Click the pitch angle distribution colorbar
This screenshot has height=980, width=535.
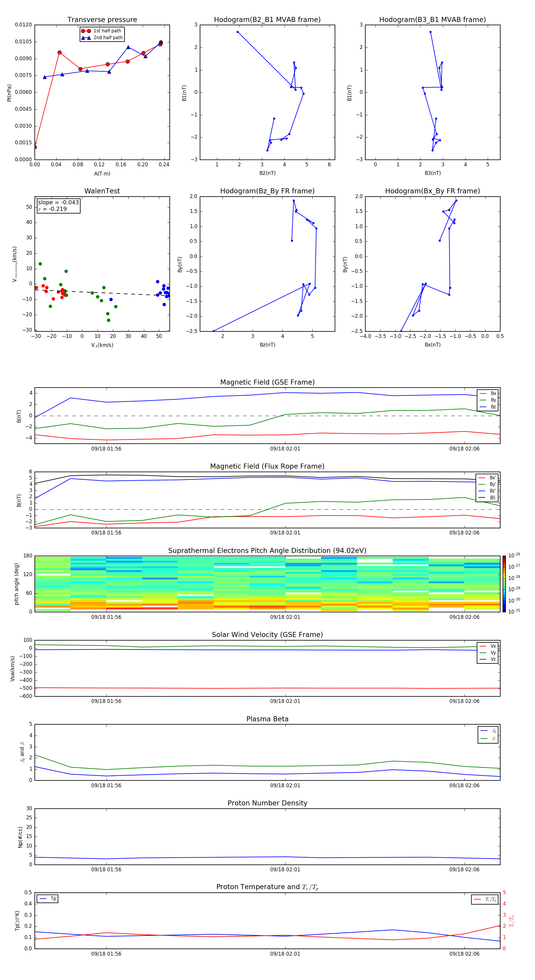(504, 584)
